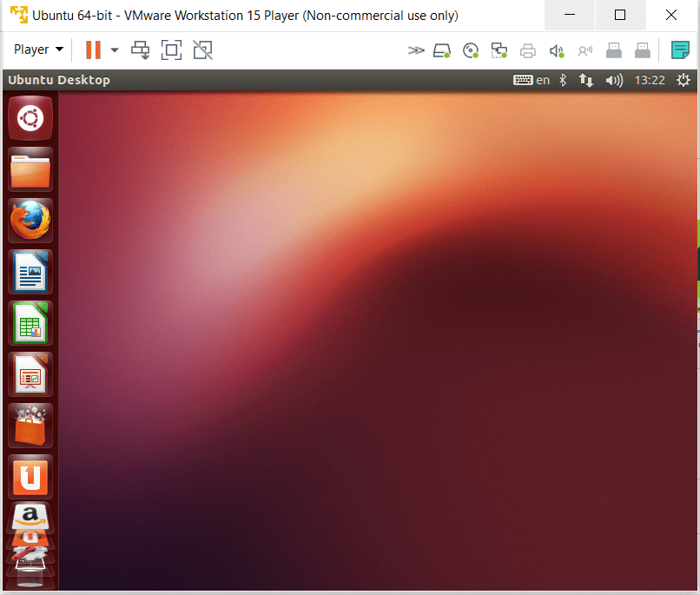Maximize the VMware Player window
This screenshot has height=595, width=700.
(620, 15)
